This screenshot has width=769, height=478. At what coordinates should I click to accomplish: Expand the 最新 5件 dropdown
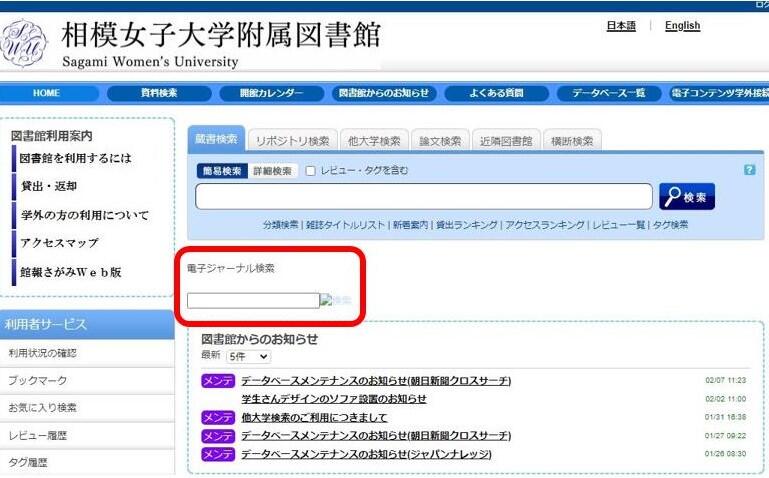click(x=248, y=356)
